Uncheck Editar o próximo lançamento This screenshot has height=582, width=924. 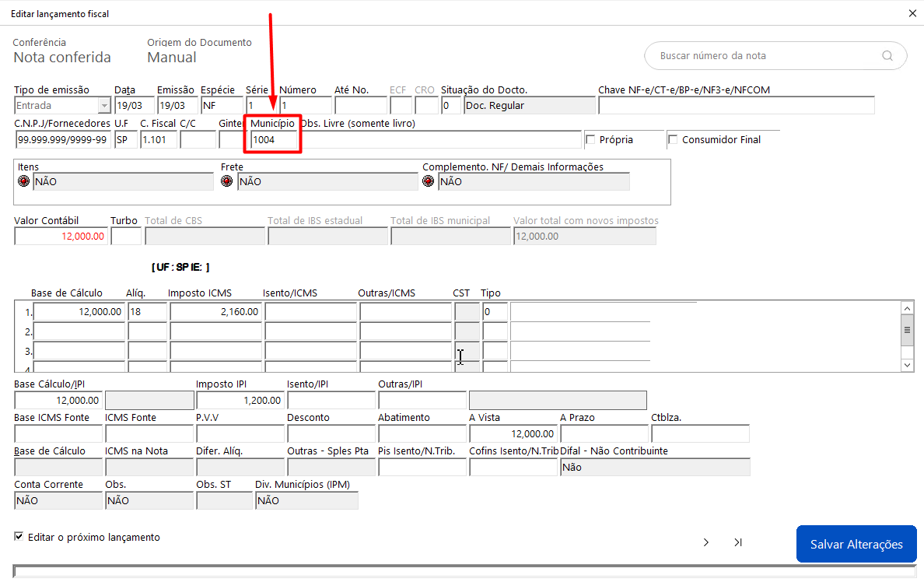(19, 537)
